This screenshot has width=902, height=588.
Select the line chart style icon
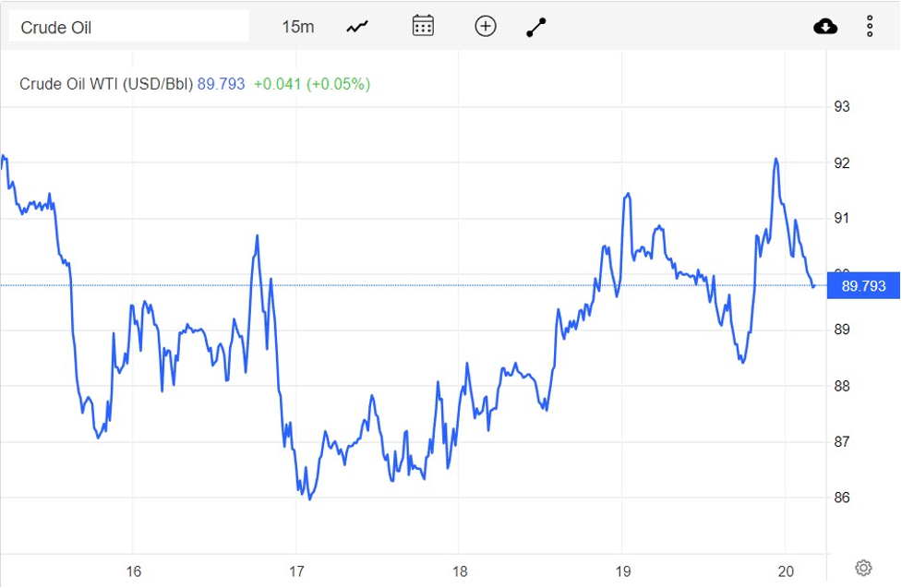point(355,25)
